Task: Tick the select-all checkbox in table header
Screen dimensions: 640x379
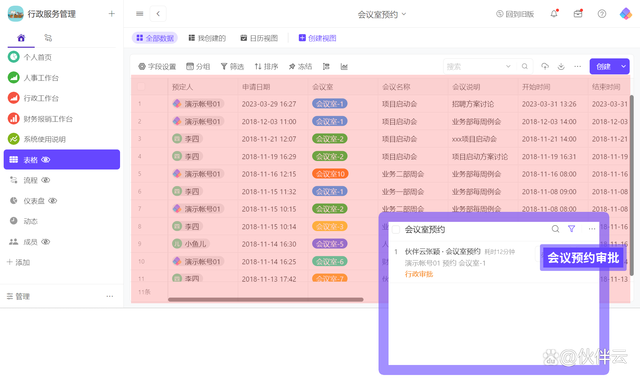Action: point(141,86)
